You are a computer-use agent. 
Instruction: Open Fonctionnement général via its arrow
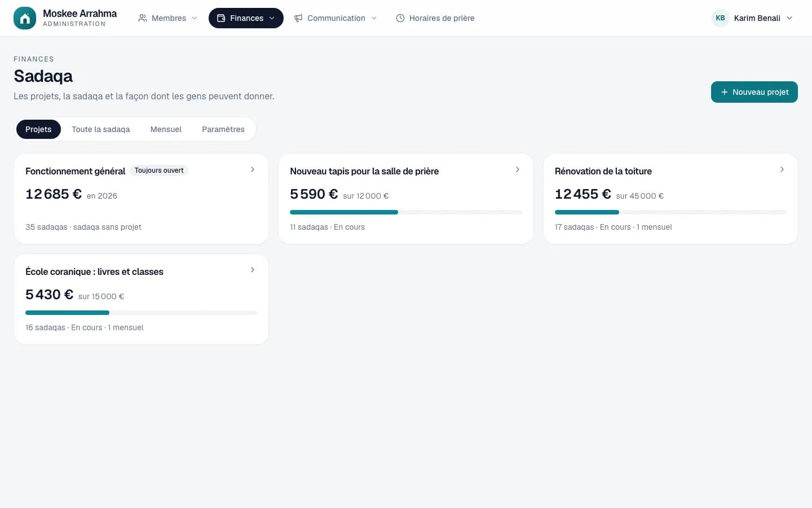point(253,169)
